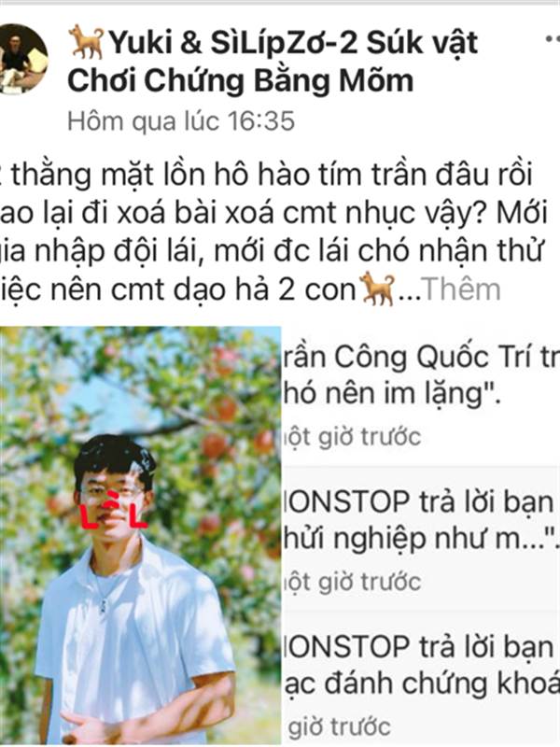Click the 'hửi nghiệp như m...' reply text
Viewport: 560px width, 747px height.
point(421,540)
